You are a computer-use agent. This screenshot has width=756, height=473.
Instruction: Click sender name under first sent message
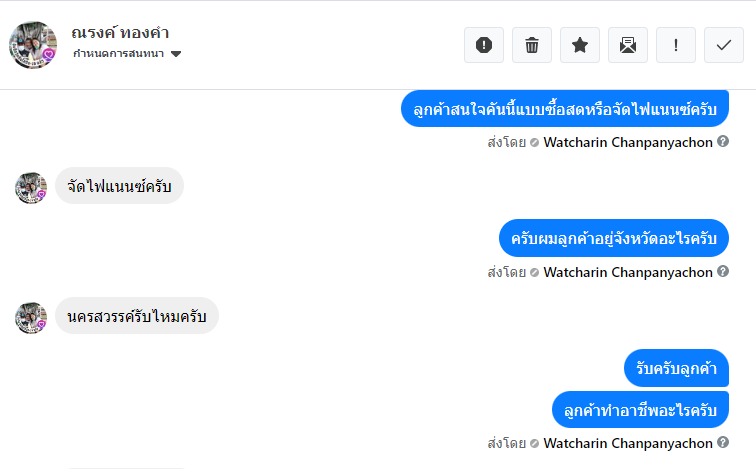pos(628,142)
